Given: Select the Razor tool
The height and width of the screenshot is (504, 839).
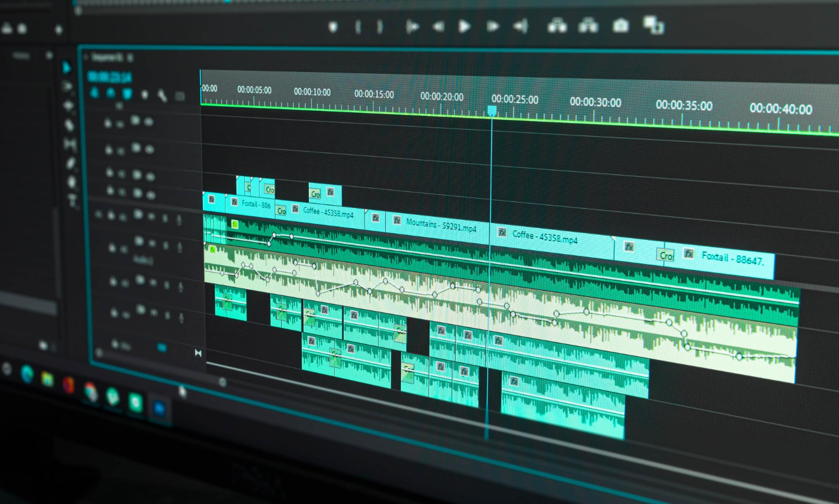Looking at the screenshot, I should point(69,125).
